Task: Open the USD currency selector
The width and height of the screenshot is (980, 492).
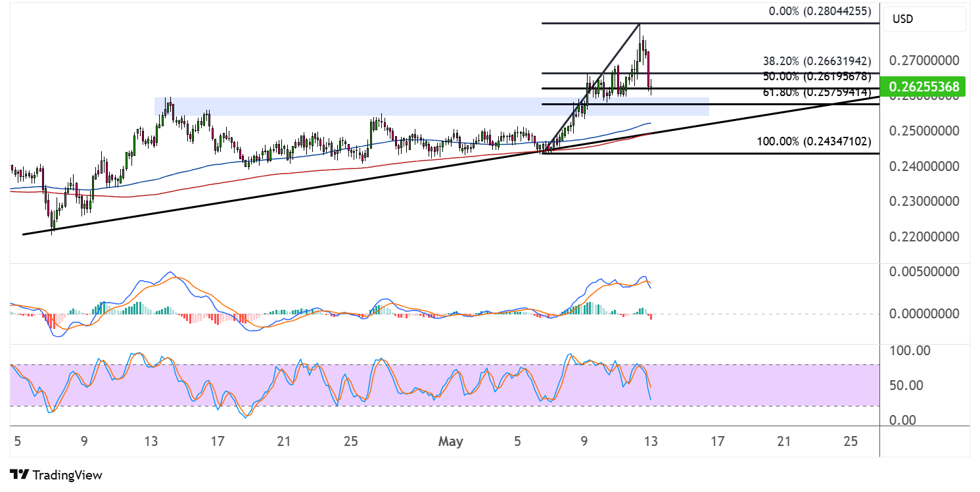Action: click(925, 19)
